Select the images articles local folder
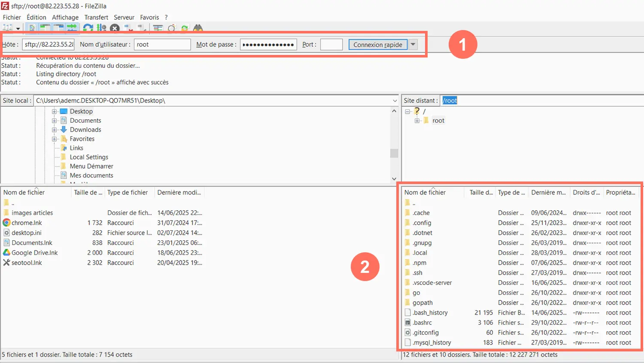The height and width of the screenshot is (363, 644). click(32, 213)
